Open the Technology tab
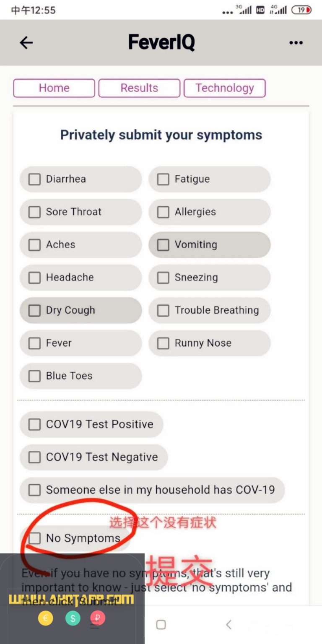322x644 pixels. [x=225, y=88]
